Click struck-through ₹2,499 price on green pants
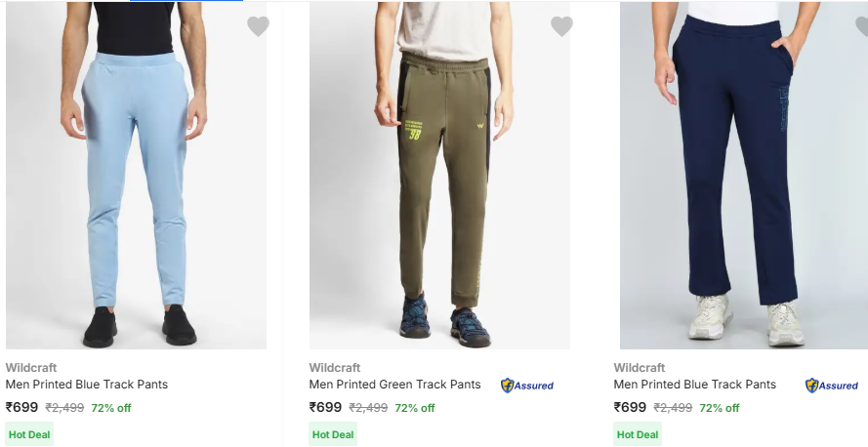This screenshot has width=868, height=447. [x=368, y=408]
